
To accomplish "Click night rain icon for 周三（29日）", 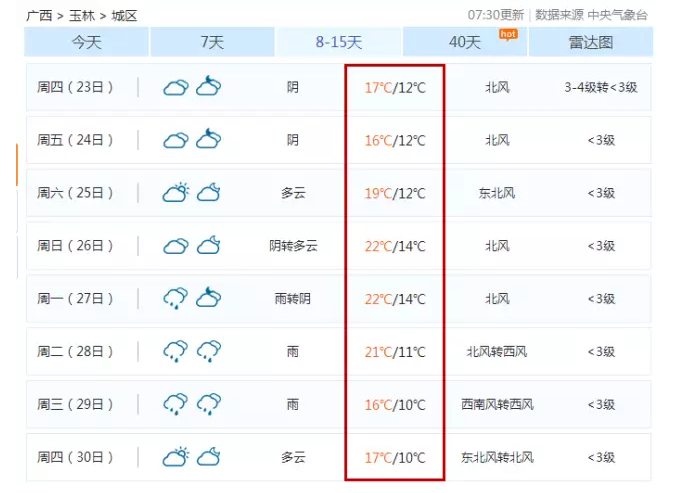I will point(209,404).
